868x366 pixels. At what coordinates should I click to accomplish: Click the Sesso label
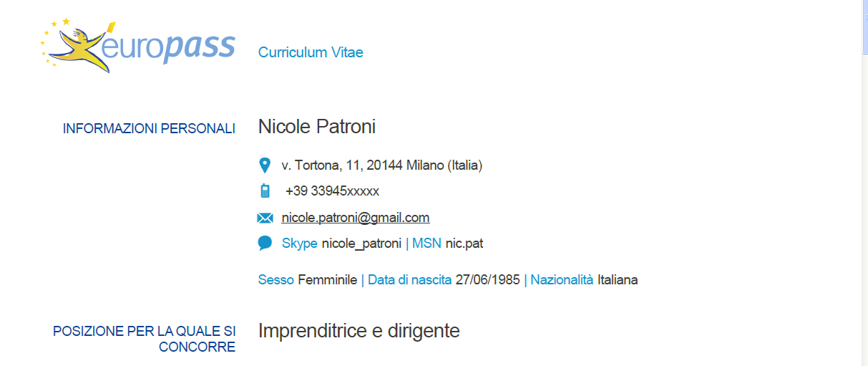click(x=276, y=280)
